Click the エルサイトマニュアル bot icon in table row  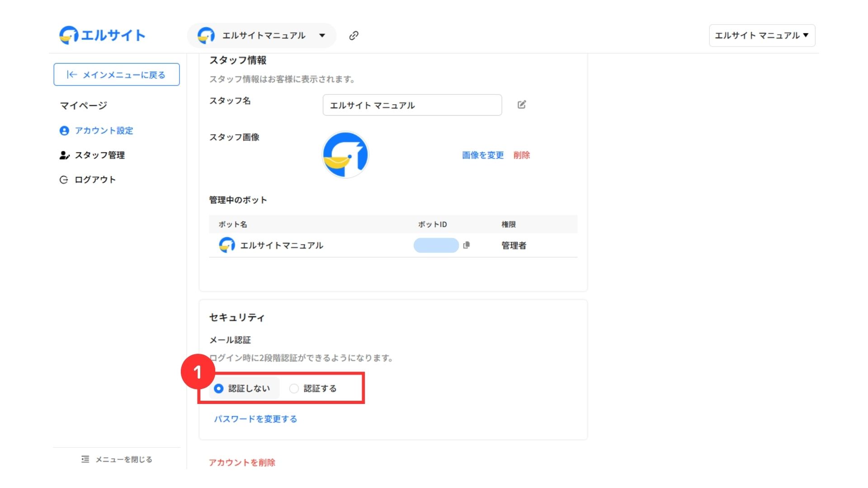point(226,245)
